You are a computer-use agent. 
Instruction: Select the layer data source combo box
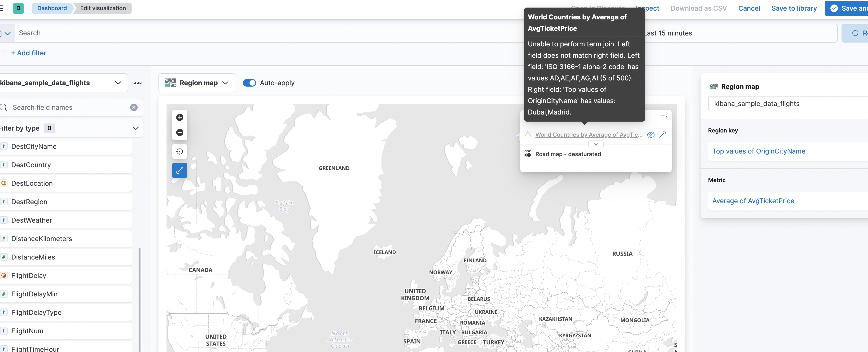(x=788, y=104)
